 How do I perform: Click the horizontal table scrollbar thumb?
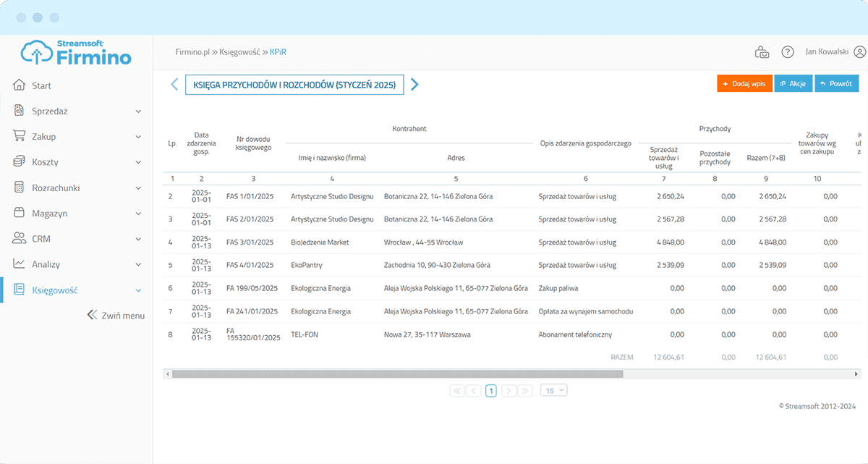tap(397, 374)
